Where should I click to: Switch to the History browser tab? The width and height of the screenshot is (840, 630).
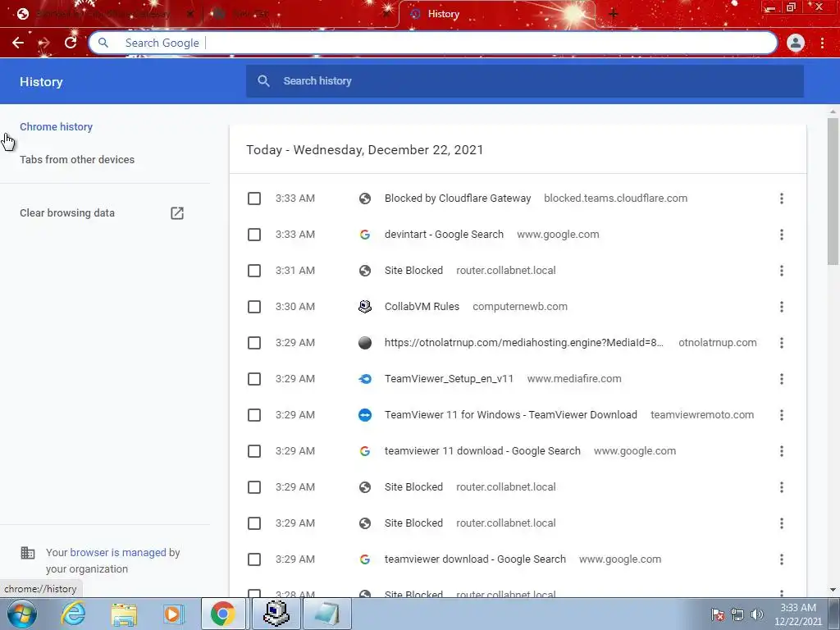(495, 15)
